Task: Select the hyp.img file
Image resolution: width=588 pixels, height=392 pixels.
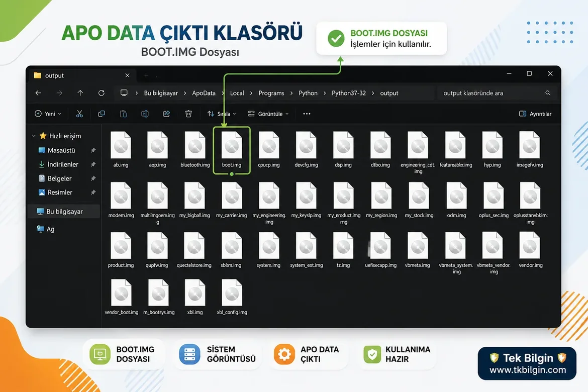Action: pos(493,149)
